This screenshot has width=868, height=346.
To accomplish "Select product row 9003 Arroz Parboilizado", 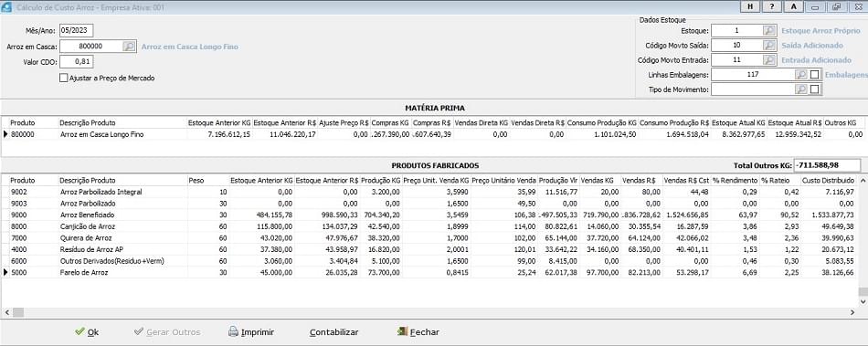I will coord(432,204).
